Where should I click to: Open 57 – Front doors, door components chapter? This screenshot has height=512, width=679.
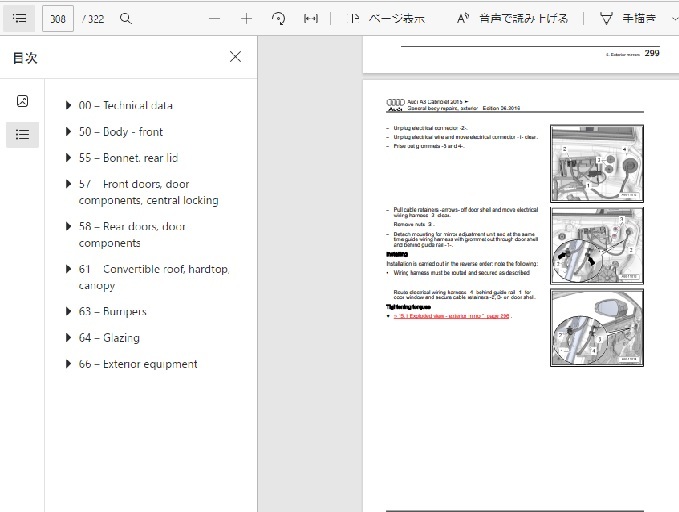(149, 192)
